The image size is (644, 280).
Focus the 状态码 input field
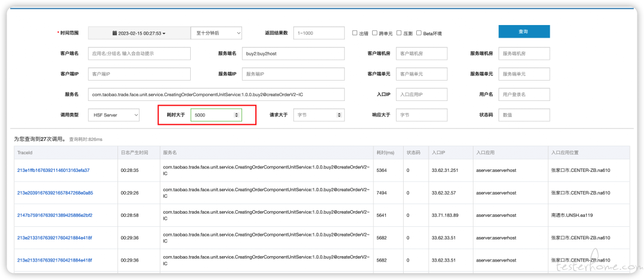pyautogui.click(x=524, y=116)
